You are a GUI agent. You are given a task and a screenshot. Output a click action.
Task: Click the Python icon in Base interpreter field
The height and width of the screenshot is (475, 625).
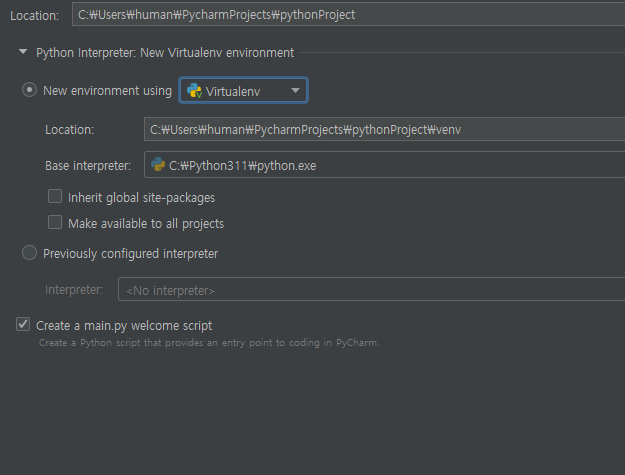point(158,165)
